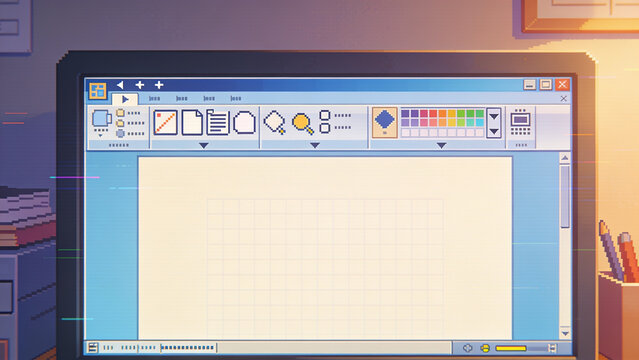Image resolution: width=639 pixels, height=360 pixels.
Task: Click middle small yellow icon in clipboard group
Action: click(x=120, y=123)
